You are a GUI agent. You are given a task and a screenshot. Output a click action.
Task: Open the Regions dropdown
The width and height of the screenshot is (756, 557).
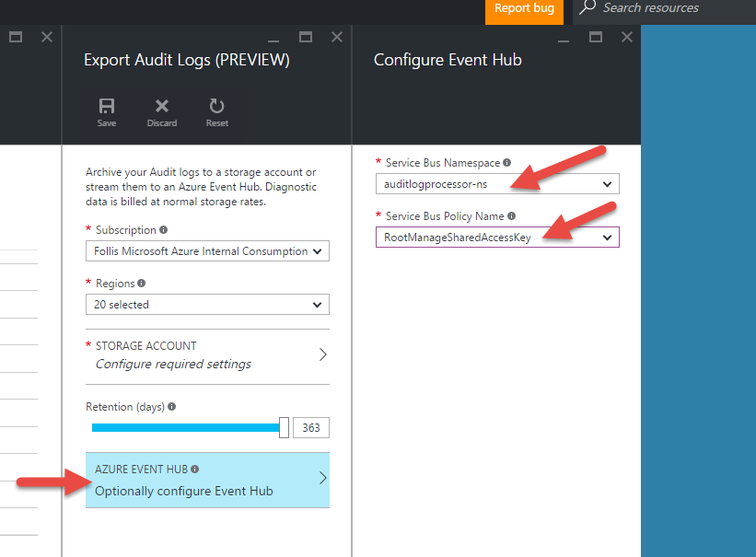pyautogui.click(x=207, y=305)
